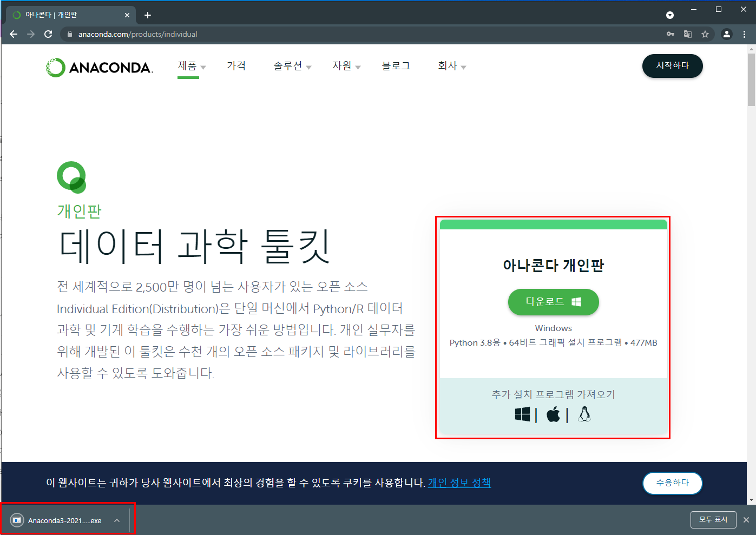The image size is (756, 535).
Task: Bookmark this page with star icon
Action: [705, 34]
